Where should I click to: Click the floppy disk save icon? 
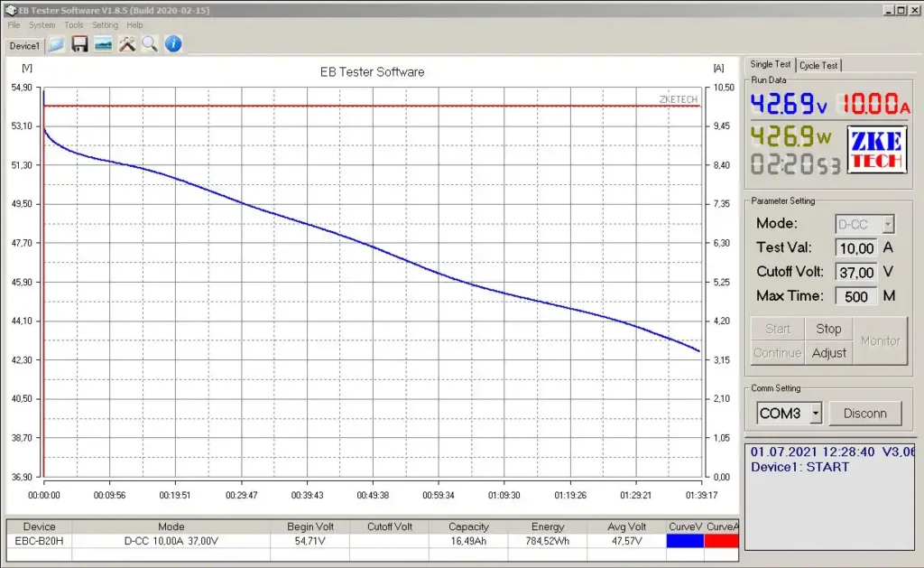click(79, 44)
